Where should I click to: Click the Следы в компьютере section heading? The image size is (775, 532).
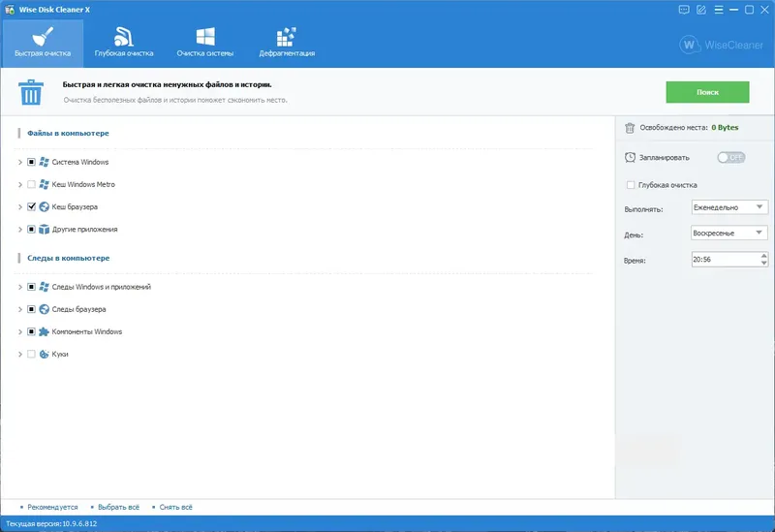(68, 258)
